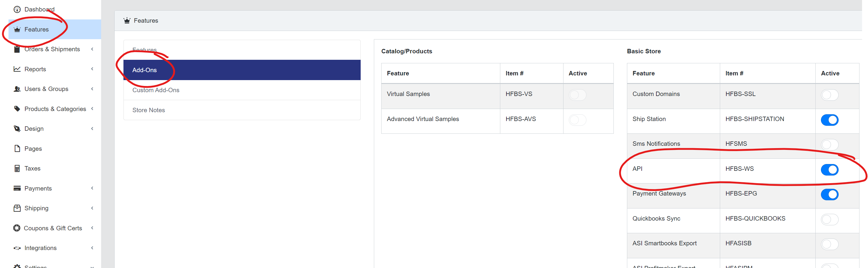
Task: Click the Users & Groups icon
Action: [17, 89]
